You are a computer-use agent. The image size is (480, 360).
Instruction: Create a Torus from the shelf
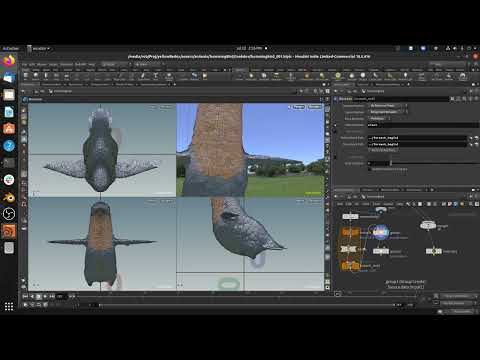(x=56, y=76)
